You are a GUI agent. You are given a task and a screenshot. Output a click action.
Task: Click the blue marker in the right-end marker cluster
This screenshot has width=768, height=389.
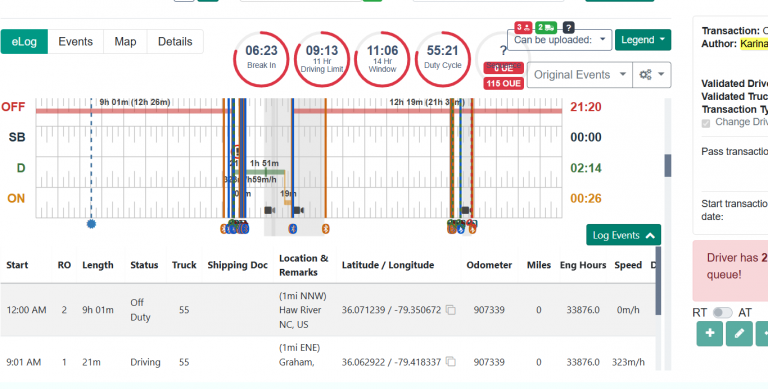pyautogui.click(x=460, y=229)
